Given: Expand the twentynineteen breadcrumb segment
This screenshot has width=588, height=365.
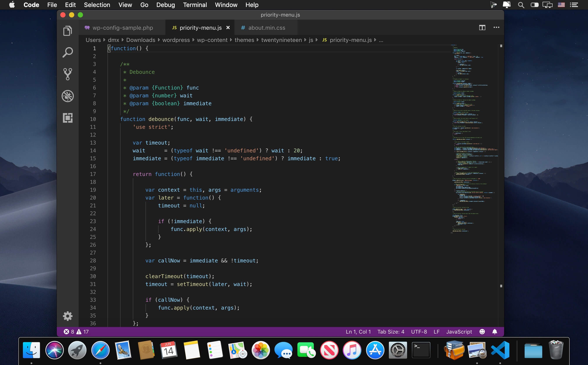Looking at the screenshot, I should coord(281,40).
